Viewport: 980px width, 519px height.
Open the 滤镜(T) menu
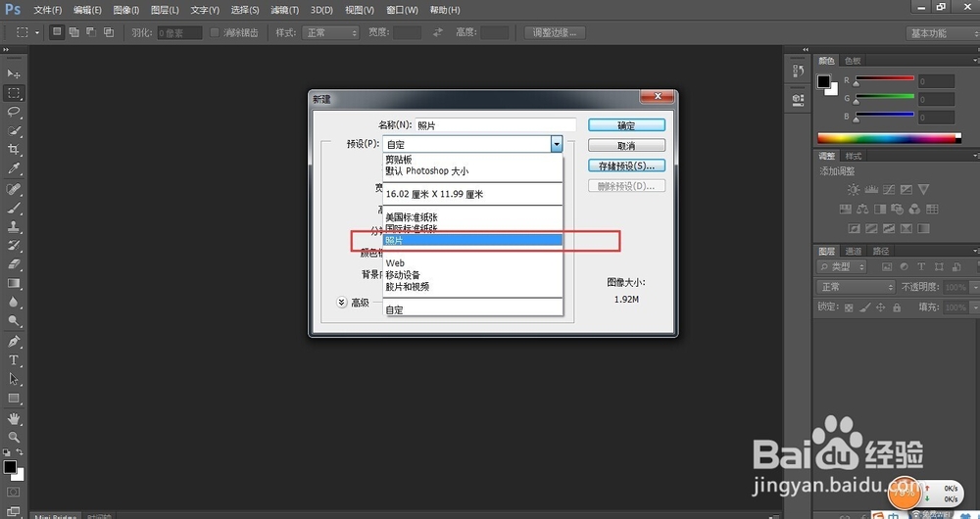click(284, 10)
